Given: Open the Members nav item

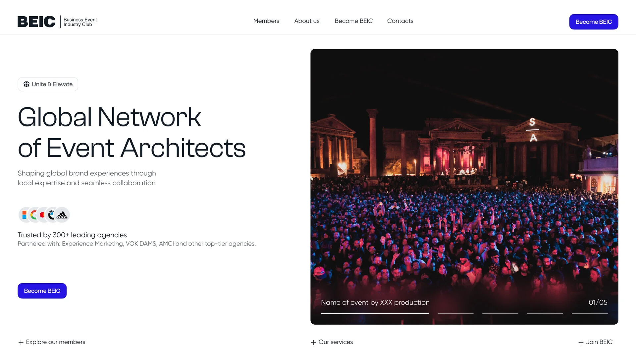Looking at the screenshot, I should [x=266, y=21].
